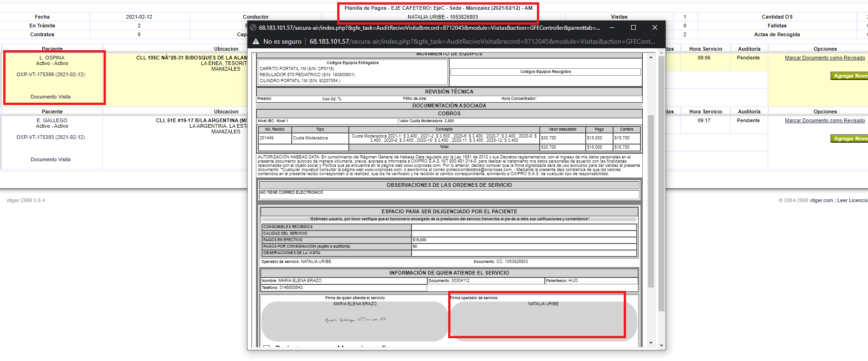Click the 'En Trámite' label cell
This screenshot has width=868, height=361.
coord(42,26)
